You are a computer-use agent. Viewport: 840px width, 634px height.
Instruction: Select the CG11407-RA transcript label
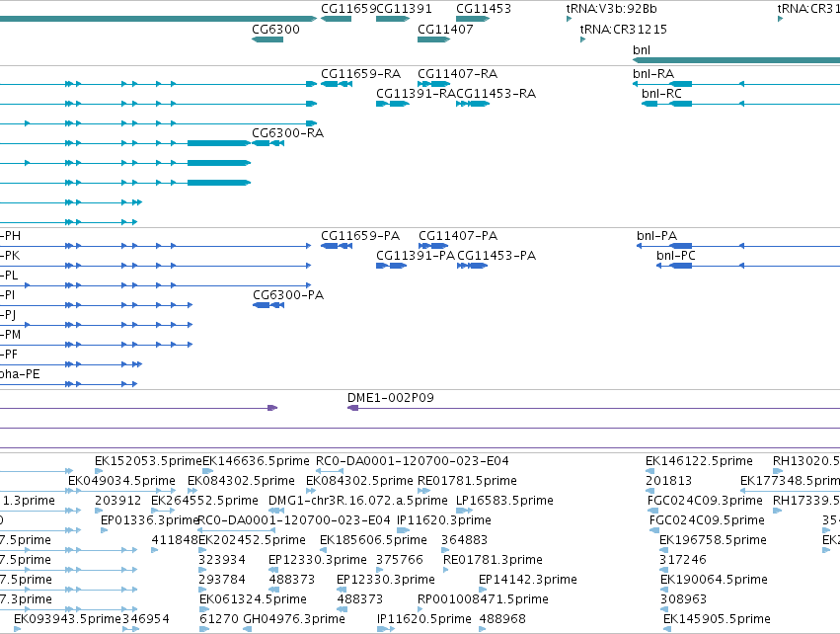click(457, 73)
